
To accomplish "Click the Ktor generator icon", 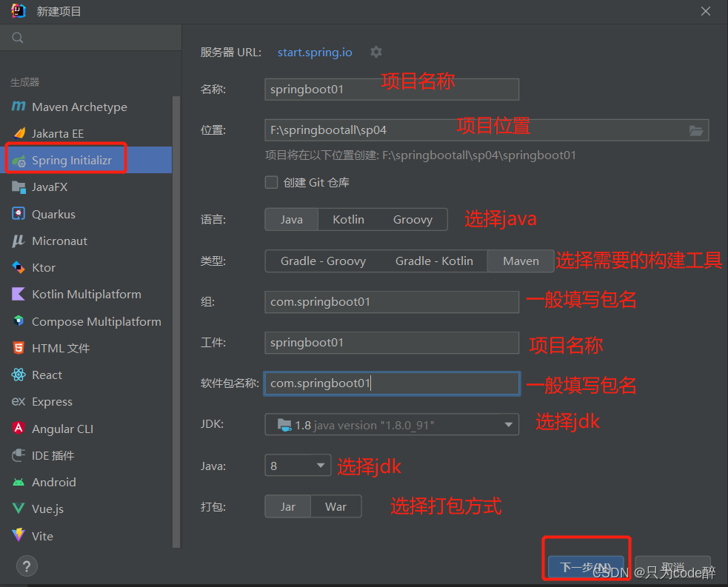I will [18, 267].
